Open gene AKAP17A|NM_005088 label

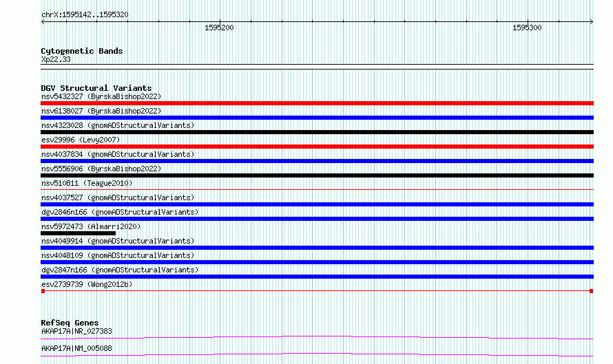[x=76, y=348]
